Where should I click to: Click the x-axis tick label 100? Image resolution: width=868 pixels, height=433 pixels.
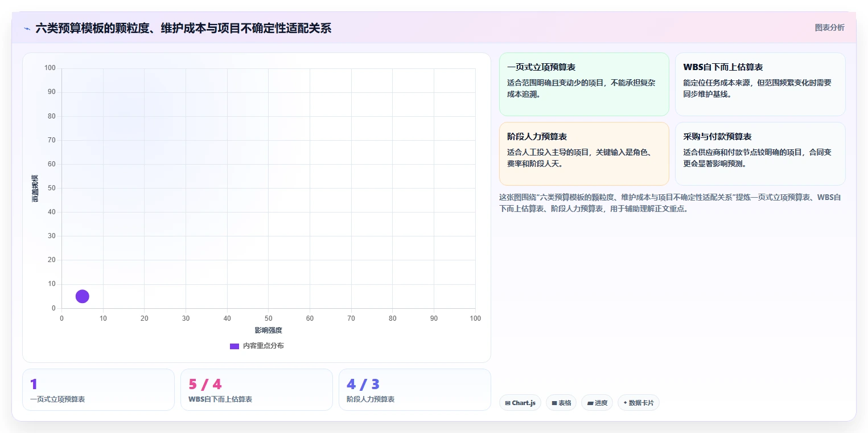click(475, 318)
